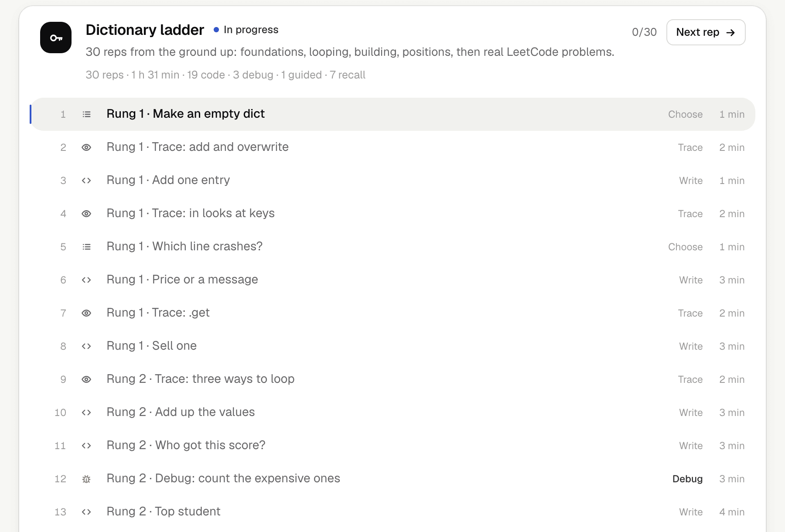Choose Rung 1 · Trace: .get

coord(392,313)
